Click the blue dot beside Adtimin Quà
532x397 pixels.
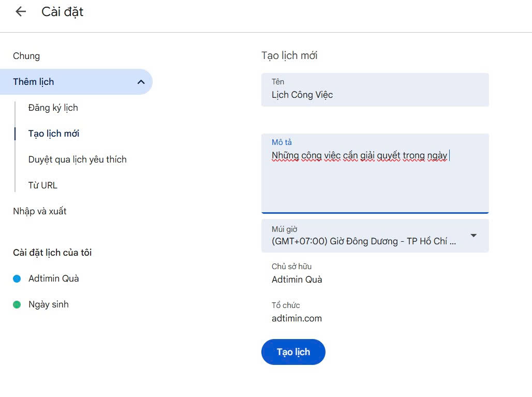point(17,278)
